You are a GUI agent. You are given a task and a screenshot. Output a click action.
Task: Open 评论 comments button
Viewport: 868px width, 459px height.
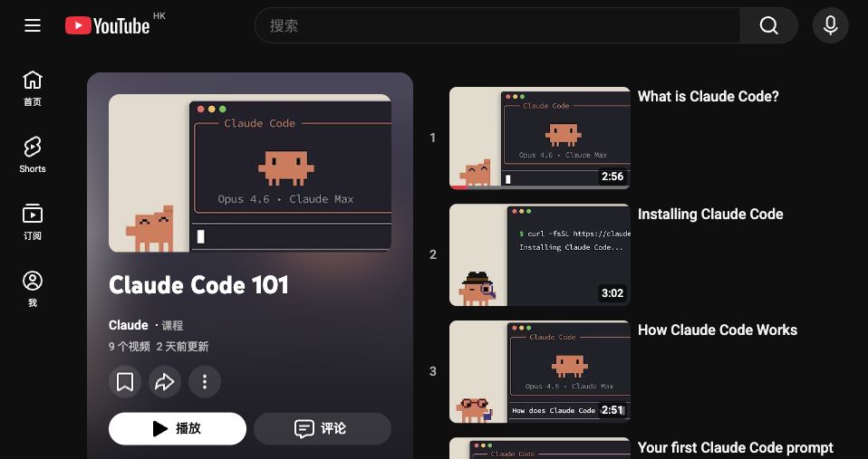coord(323,428)
